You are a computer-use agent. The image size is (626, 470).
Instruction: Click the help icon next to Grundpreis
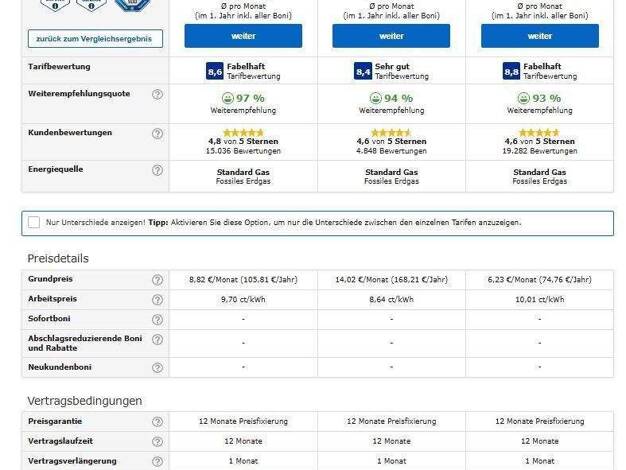[157, 281]
